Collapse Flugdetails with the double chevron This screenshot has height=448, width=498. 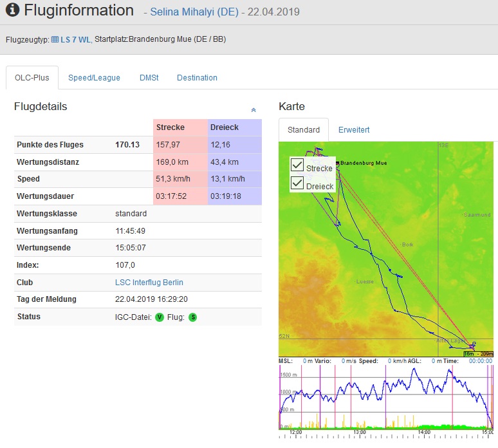(254, 110)
